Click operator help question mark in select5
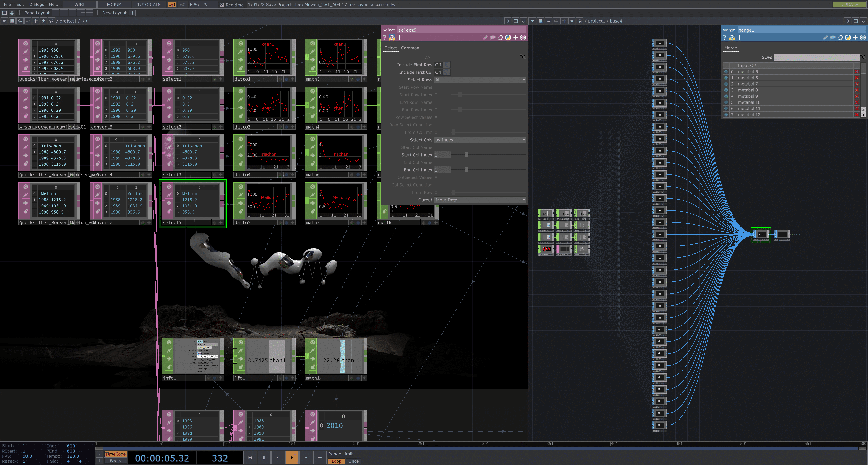 (385, 38)
